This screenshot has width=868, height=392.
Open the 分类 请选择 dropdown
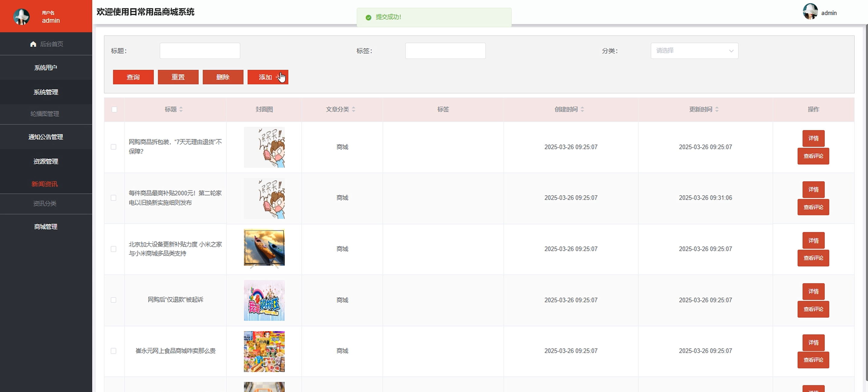(694, 51)
